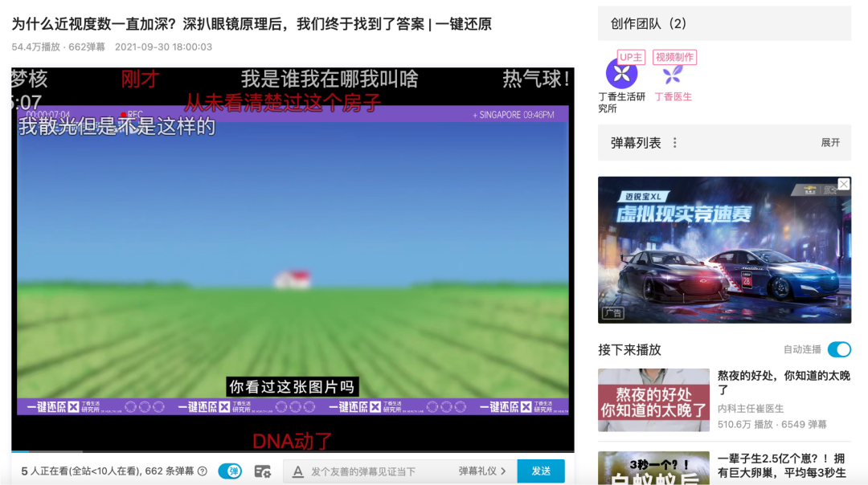Open uploader 内科主任崔医生

[751, 409]
